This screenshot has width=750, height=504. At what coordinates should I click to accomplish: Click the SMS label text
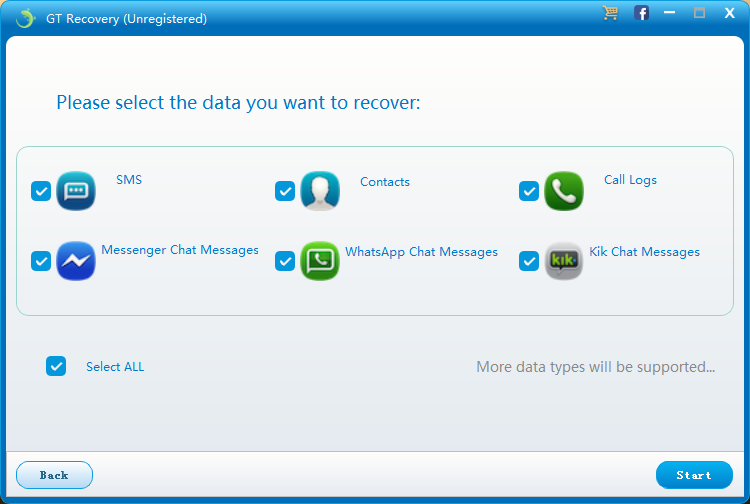pos(129,180)
